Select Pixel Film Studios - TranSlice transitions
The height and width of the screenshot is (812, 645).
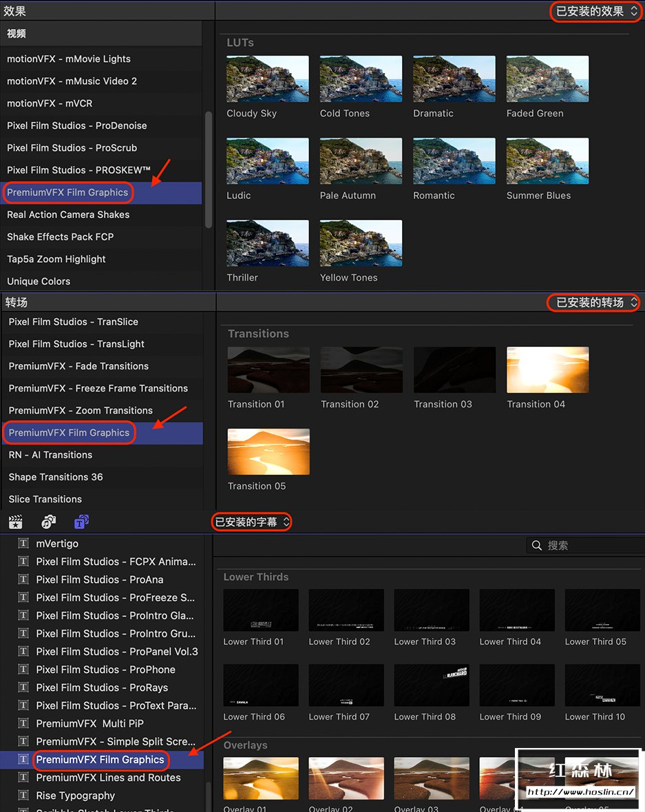pyautogui.click(x=102, y=322)
